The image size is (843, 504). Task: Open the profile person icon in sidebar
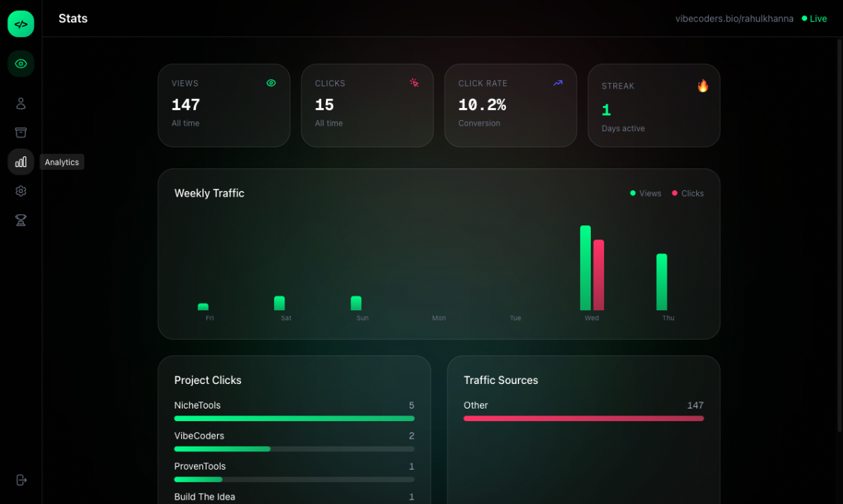pos(20,102)
